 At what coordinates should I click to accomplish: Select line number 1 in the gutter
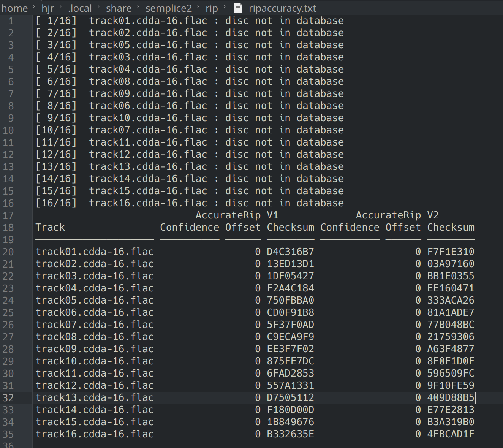click(x=11, y=20)
